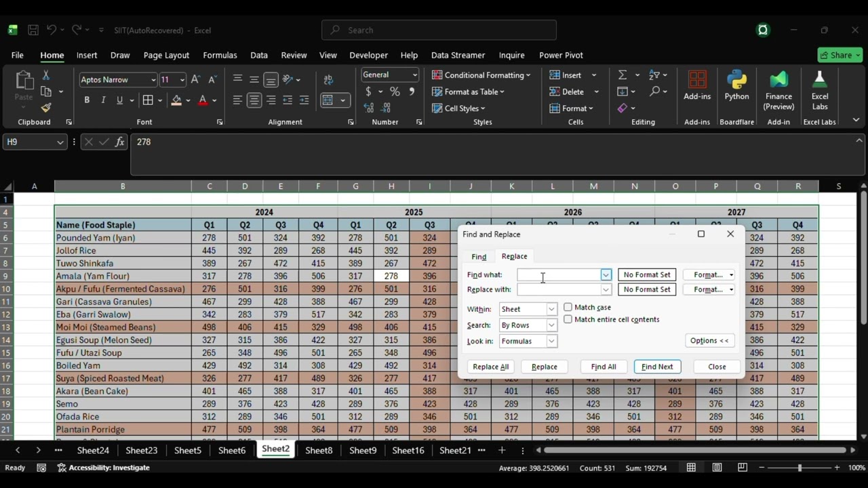Expand the Format as Table menu
The image size is (868, 488).
[x=469, y=91]
